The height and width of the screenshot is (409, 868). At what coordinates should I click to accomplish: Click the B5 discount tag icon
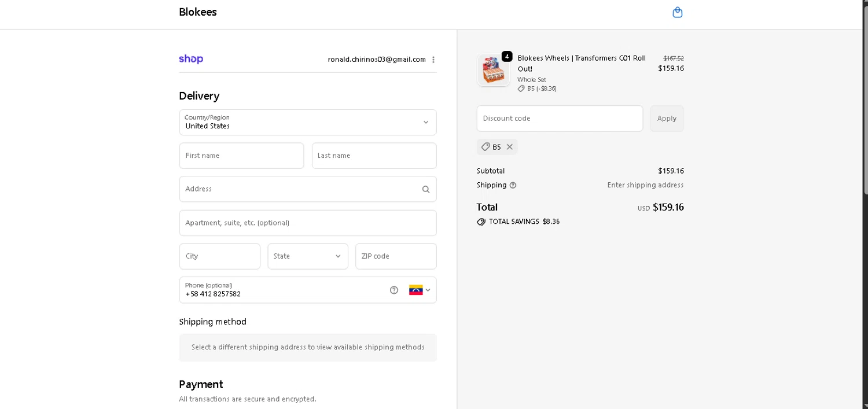point(486,147)
